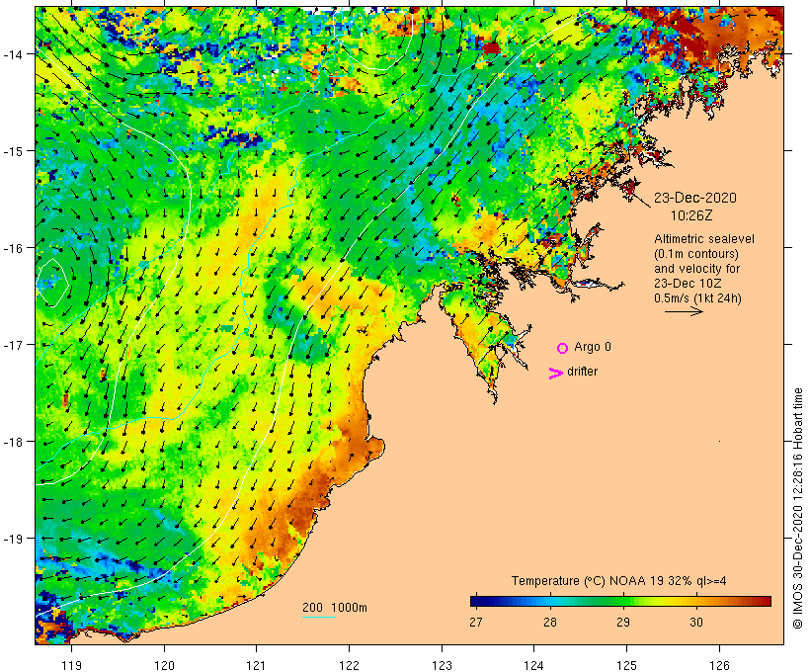The image size is (810, 672).
Task: Click the '-17' latitude axis label
Action: point(13,344)
